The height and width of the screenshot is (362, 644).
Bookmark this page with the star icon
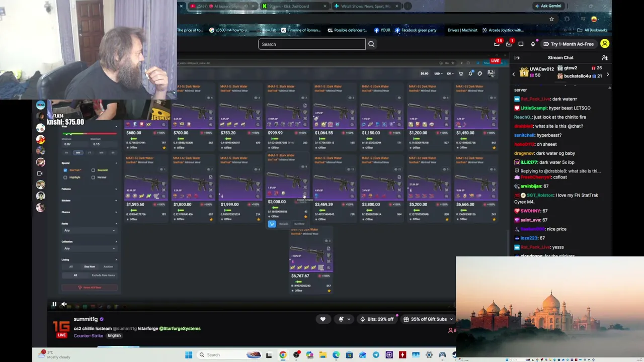[551, 19]
